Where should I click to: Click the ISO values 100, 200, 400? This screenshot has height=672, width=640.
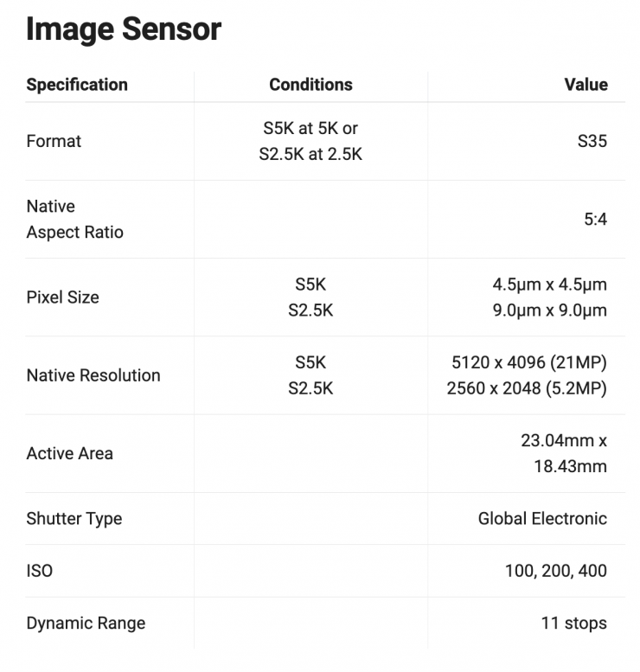[x=555, y=571]
